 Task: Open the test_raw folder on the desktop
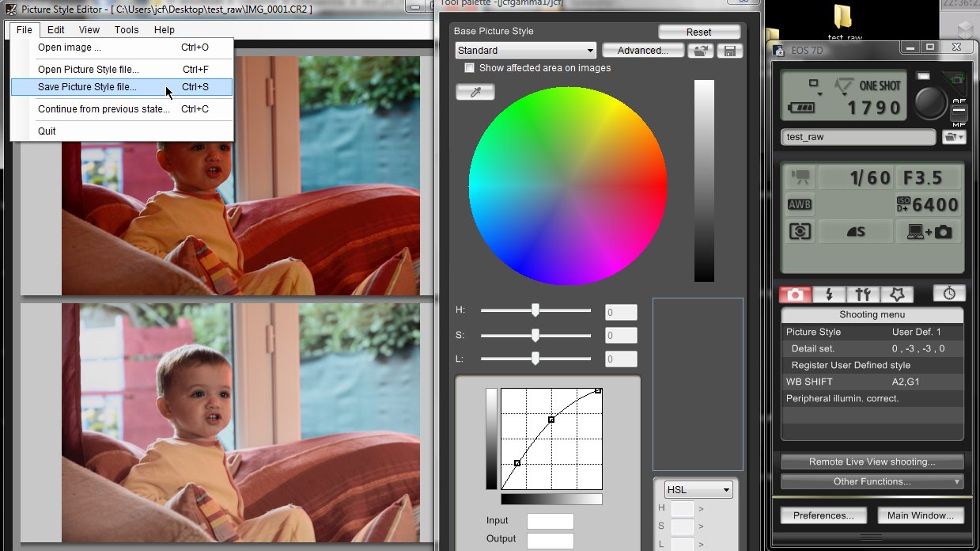click(x=845, y=22)
